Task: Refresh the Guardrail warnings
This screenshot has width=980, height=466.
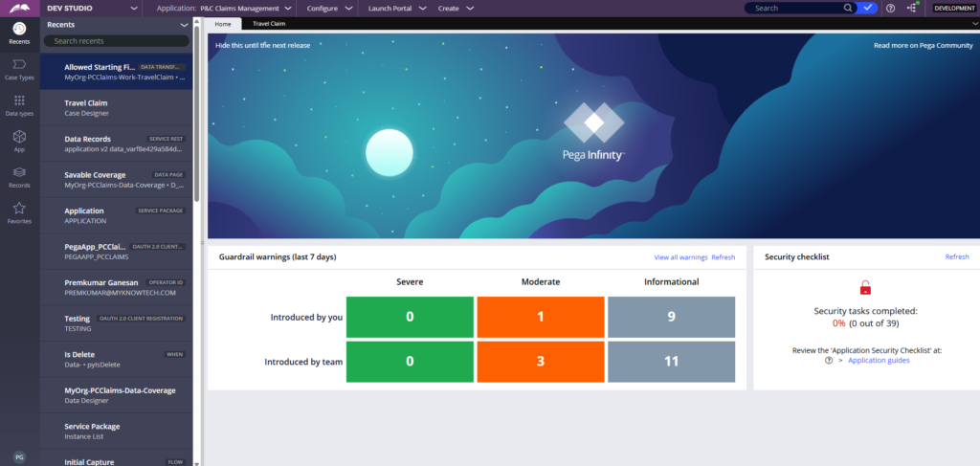Action: 724,257
